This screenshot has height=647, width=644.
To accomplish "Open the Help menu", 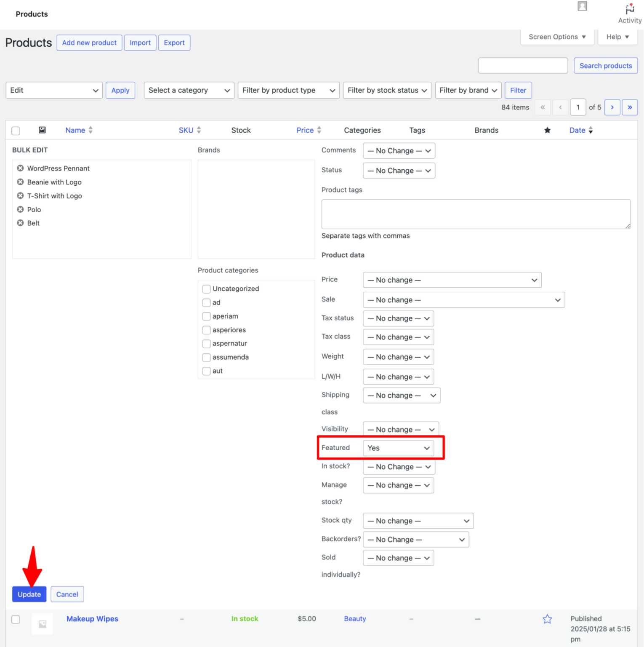I will tap(617, 37).
